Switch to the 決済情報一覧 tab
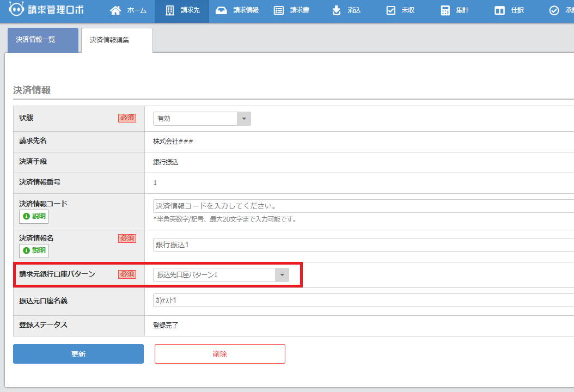 point(43,40)
